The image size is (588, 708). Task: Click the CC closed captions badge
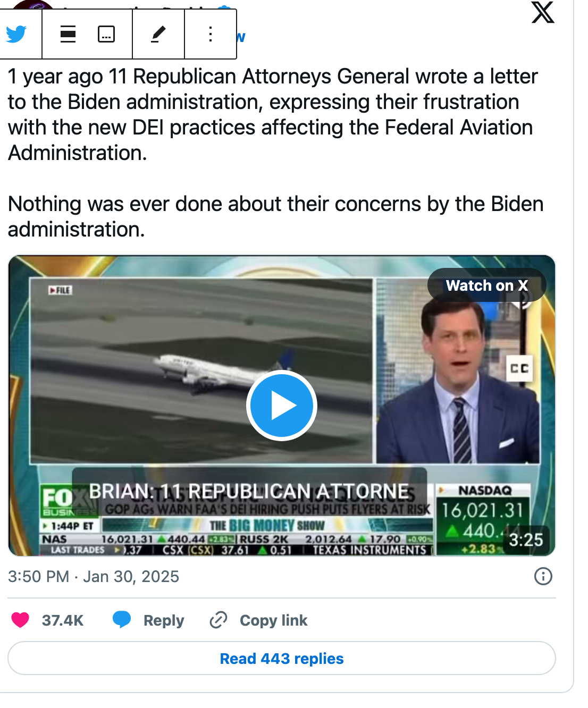[519, 368]
